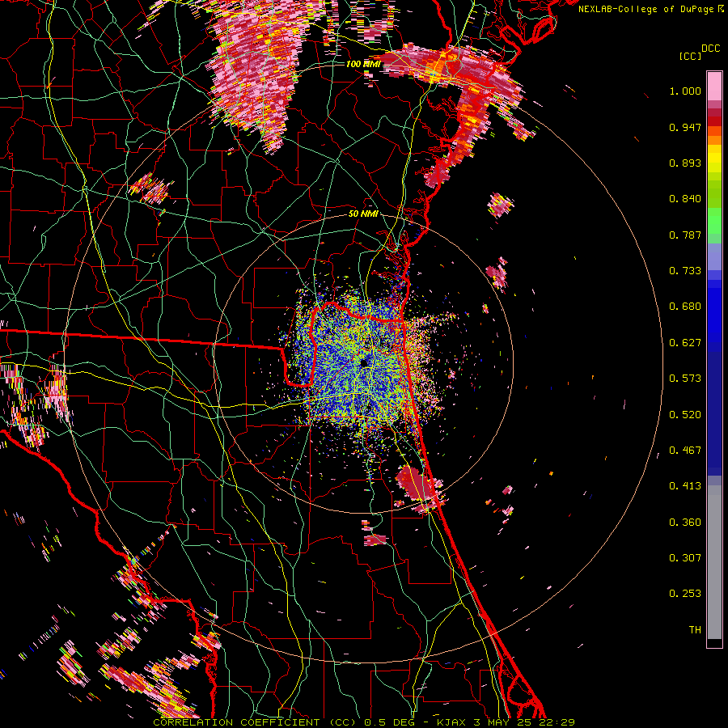Image resolution: width=728 pixels, height=728 pixels.
Task: Click the KJAX radar site center dot
Action: (364, 362)
